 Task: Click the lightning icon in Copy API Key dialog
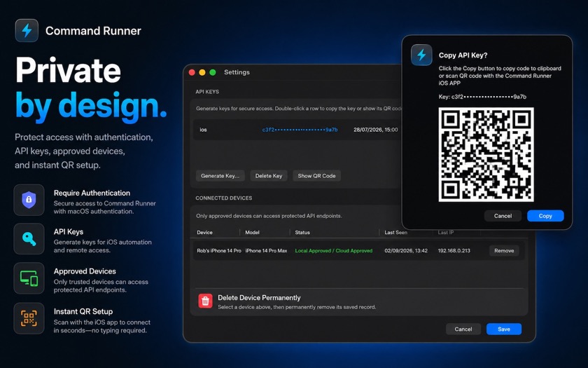click(421, 55)
